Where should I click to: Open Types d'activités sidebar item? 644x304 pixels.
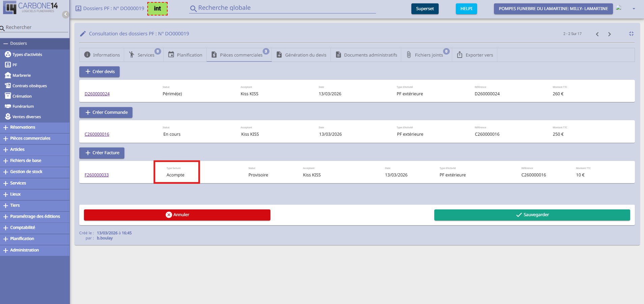pyautogui.click(x=27, y=55)
